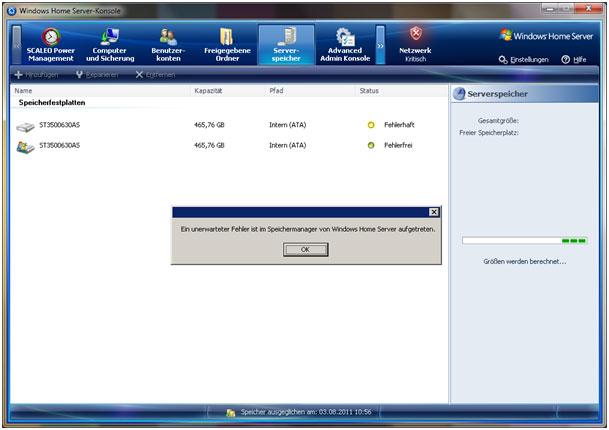The image size is (609, 430).
Task: Click the yellow Fehlerhaft status indicator
Action: click(x=371, y=125)
